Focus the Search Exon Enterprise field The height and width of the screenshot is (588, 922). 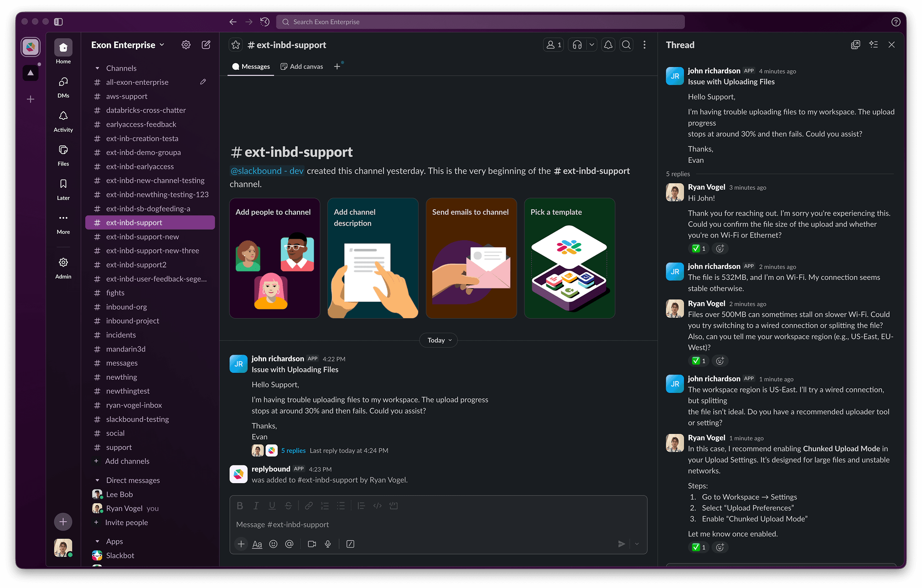point(480,22)
